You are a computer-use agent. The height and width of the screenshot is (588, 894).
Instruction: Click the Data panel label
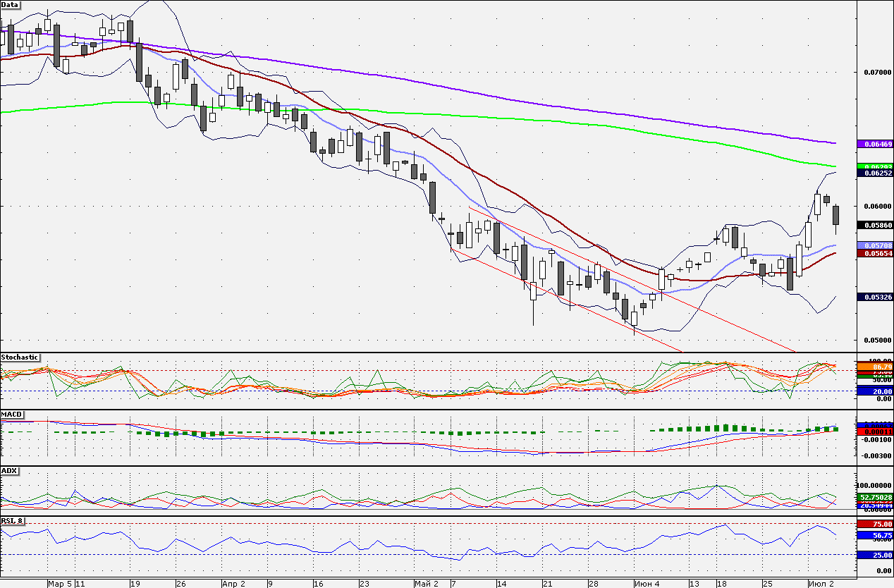tap(10, 4)
